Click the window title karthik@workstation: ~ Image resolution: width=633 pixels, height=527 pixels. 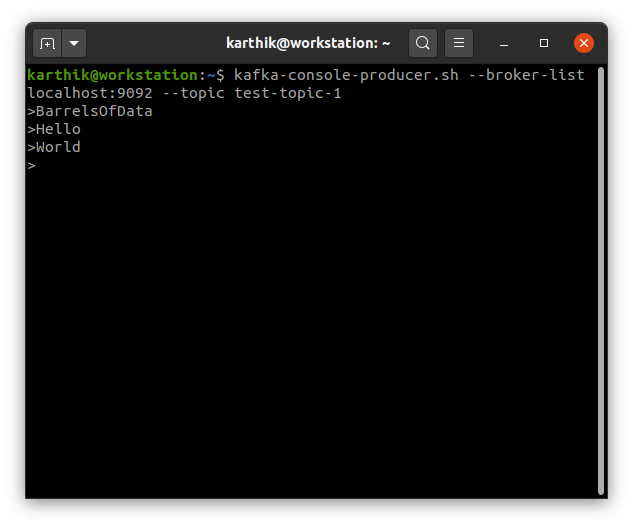coord(308,43)
